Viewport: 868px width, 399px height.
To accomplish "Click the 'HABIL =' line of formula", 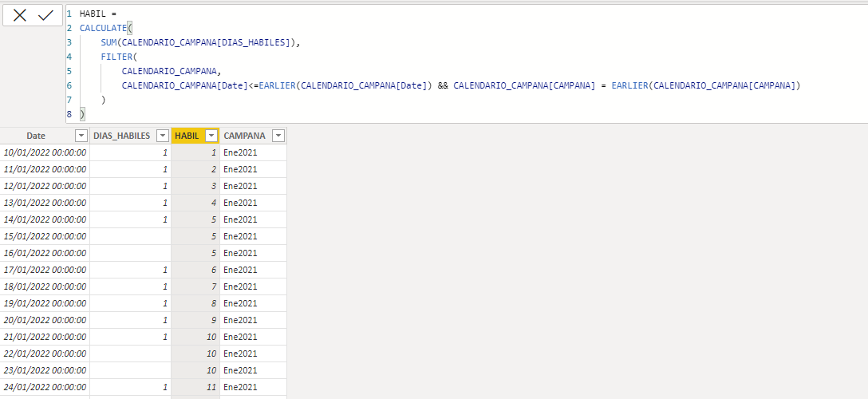I will pyautogui.click(x=98, y=14).
